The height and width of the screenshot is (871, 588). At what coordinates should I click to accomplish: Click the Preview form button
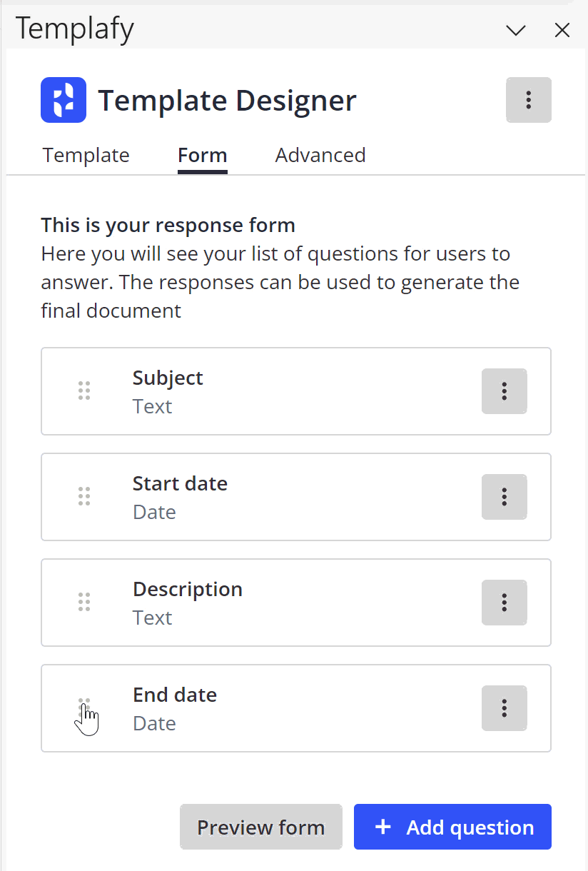pyautogui.click(x=261, y=827)
